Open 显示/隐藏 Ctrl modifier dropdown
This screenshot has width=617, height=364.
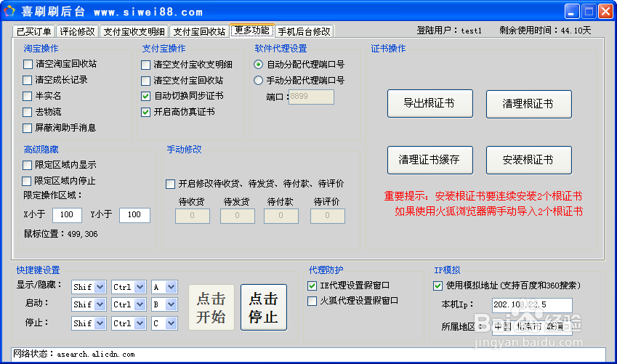coord(140,287)
